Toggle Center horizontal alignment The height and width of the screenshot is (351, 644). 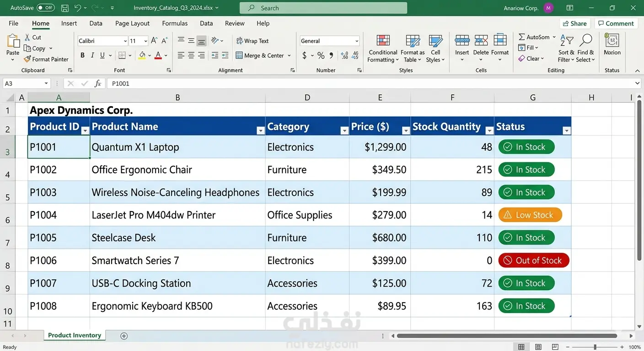click(x=191, y=55)
